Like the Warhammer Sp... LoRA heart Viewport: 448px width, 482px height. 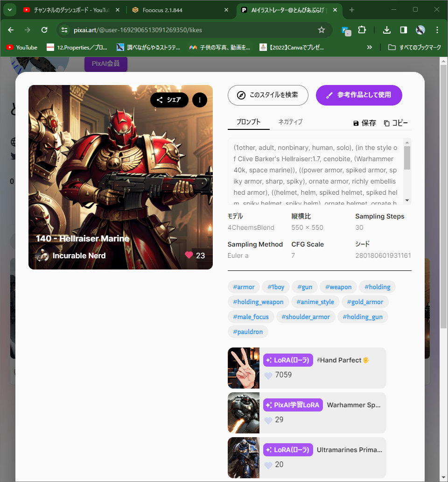coord(268,420)
